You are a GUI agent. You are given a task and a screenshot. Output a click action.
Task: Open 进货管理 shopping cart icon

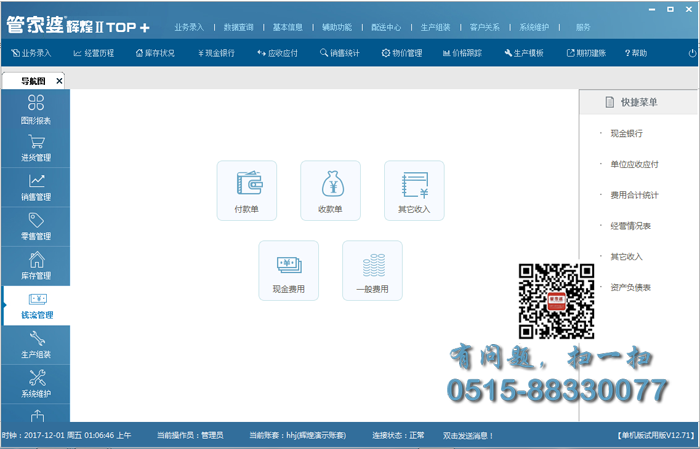coord(36,142)
